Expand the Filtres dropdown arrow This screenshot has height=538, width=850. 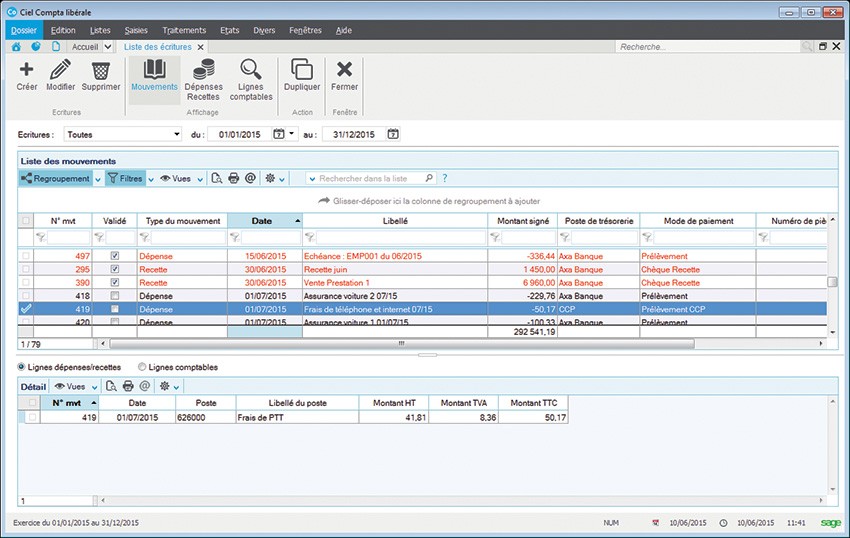(x=151, y=180)
